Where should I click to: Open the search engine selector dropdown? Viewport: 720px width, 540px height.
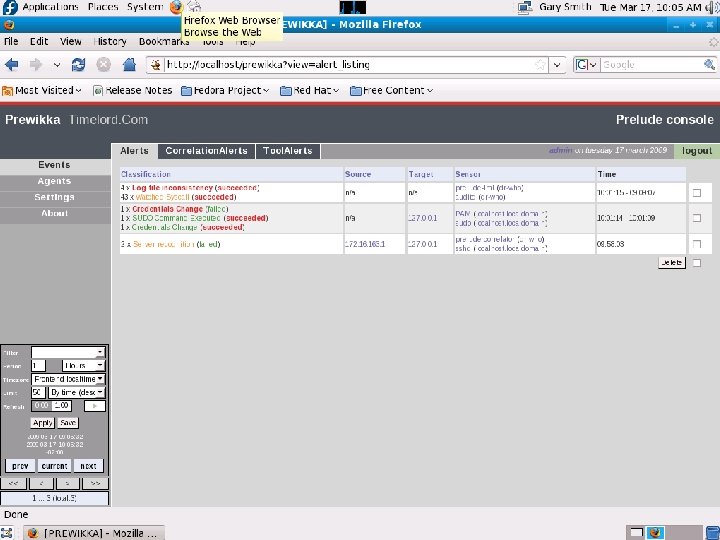point(586,65)
